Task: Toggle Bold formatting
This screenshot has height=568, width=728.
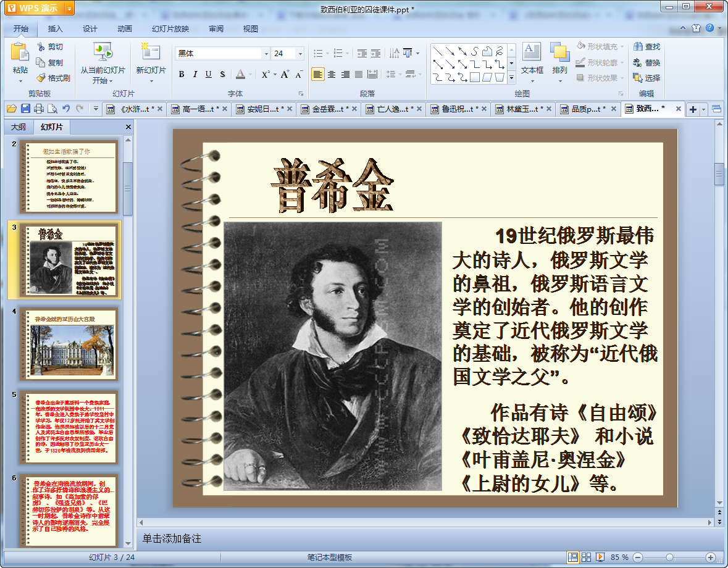Action: [182, 74]
